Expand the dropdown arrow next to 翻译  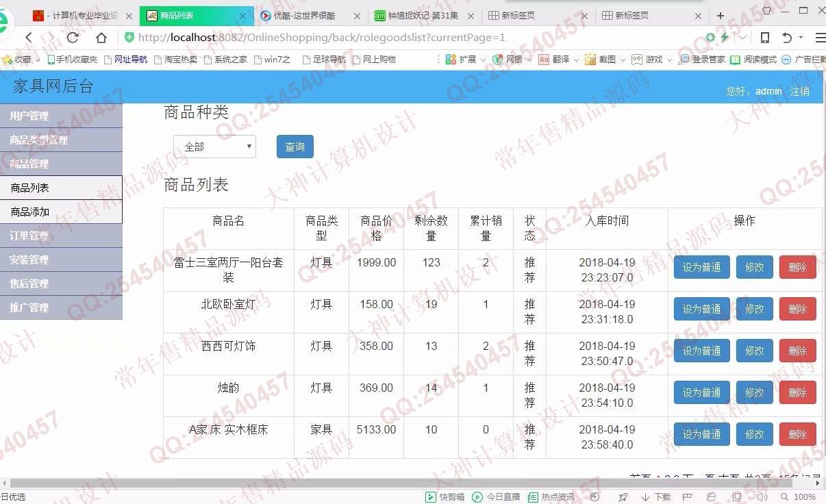tap(576, 60)
